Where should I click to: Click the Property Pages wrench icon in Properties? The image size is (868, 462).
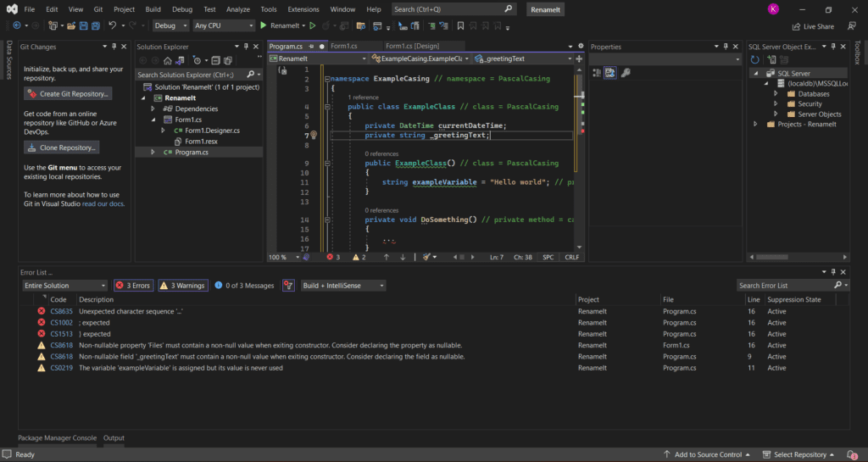[626, 73]
